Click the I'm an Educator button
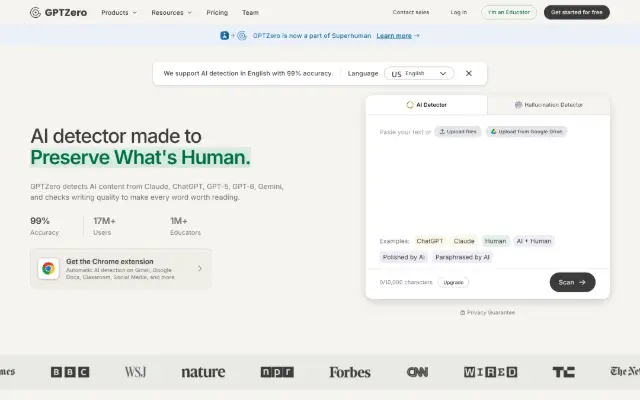Viewport: 640px width, 400px height. 509,12
